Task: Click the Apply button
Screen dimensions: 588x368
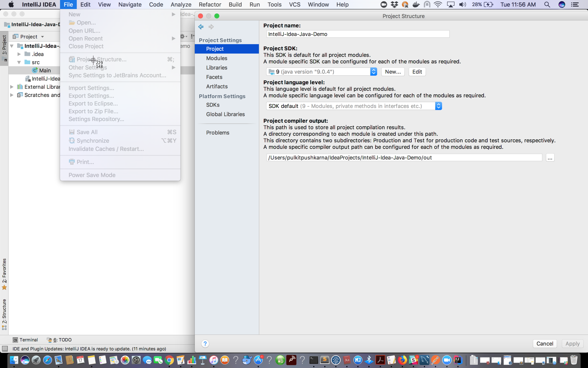Action: coord(572,343)
